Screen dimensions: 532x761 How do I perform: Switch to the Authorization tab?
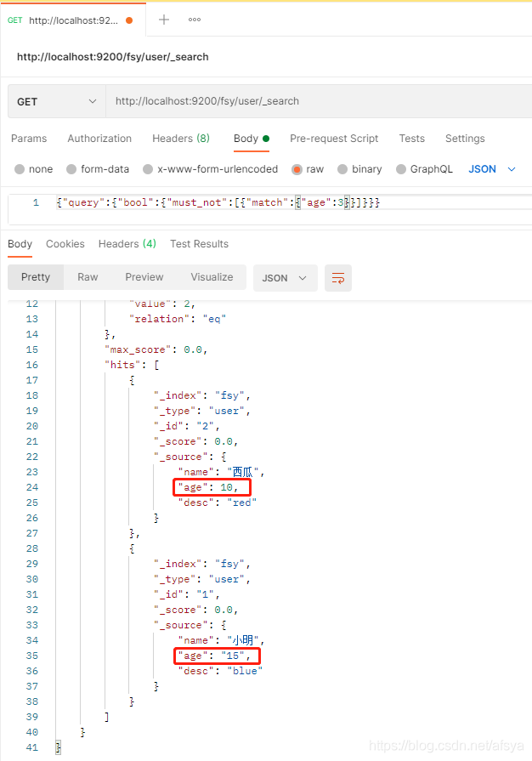pyautogui.click(x=99, y=139)
